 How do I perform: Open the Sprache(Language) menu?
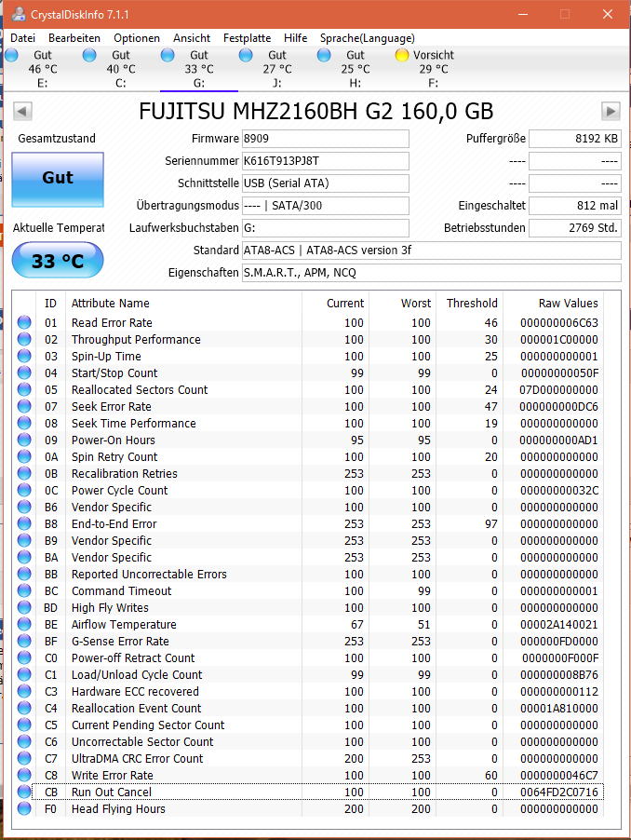pyautogui.click(x=367, y=38)
